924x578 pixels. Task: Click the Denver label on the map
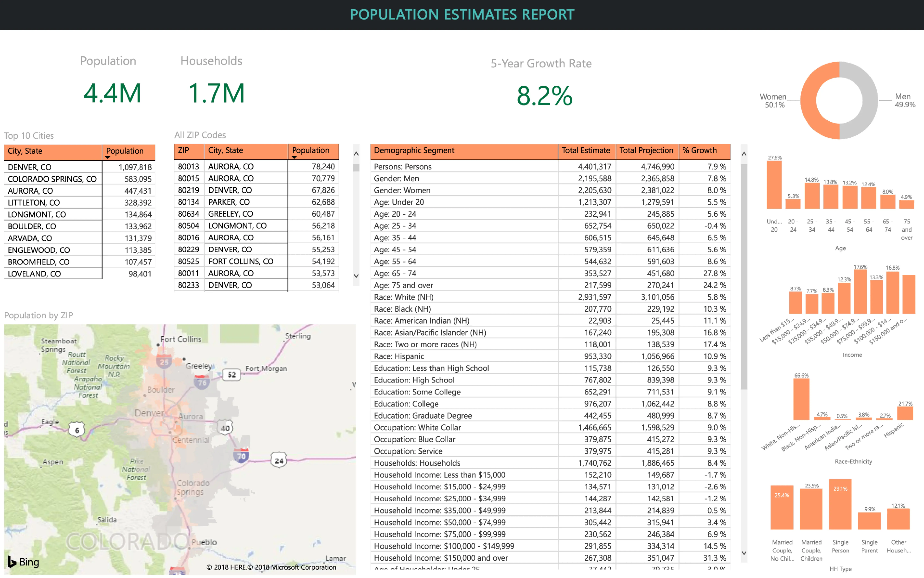coord(149,413)
